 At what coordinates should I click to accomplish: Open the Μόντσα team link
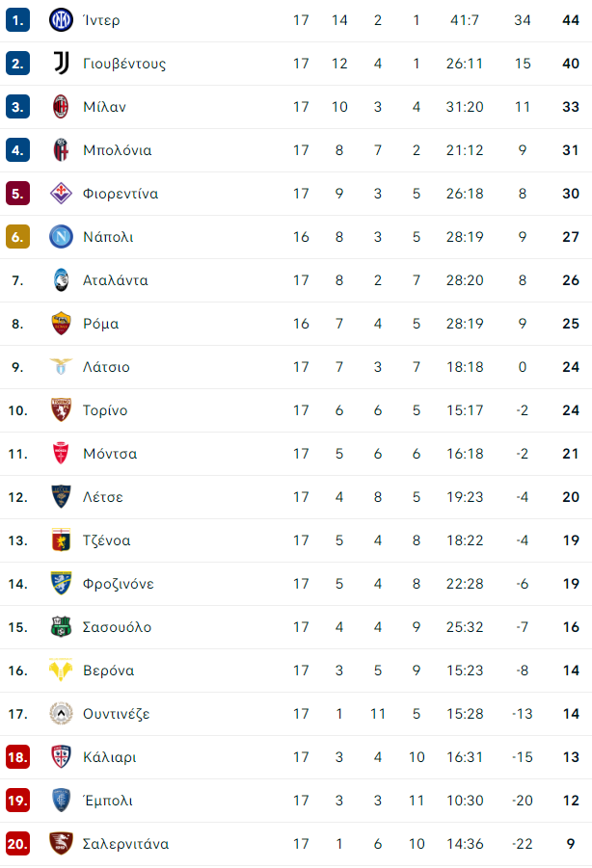click(x=110, y=454)
